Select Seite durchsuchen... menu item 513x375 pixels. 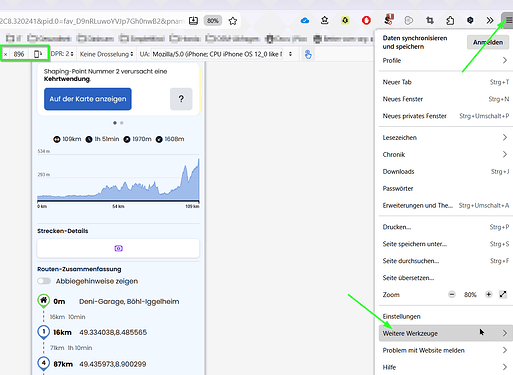[x=446, y=261]
